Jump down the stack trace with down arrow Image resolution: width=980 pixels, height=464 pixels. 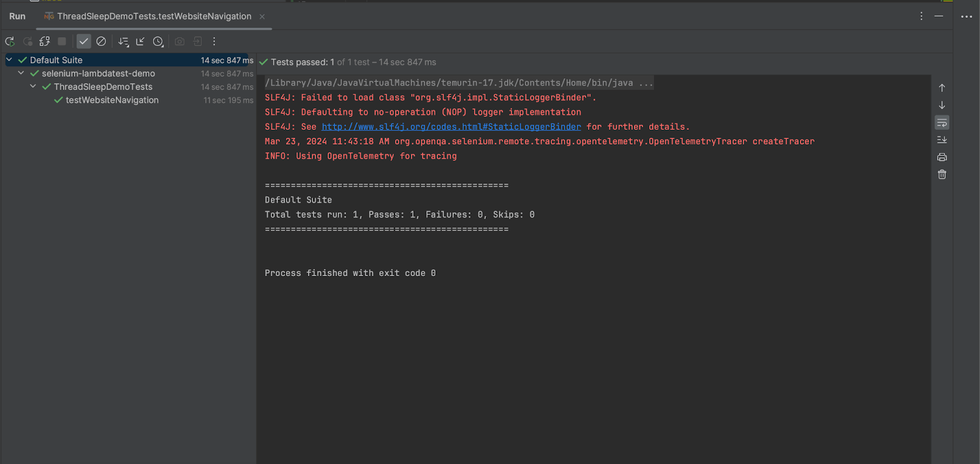click(x=942, y=105)
